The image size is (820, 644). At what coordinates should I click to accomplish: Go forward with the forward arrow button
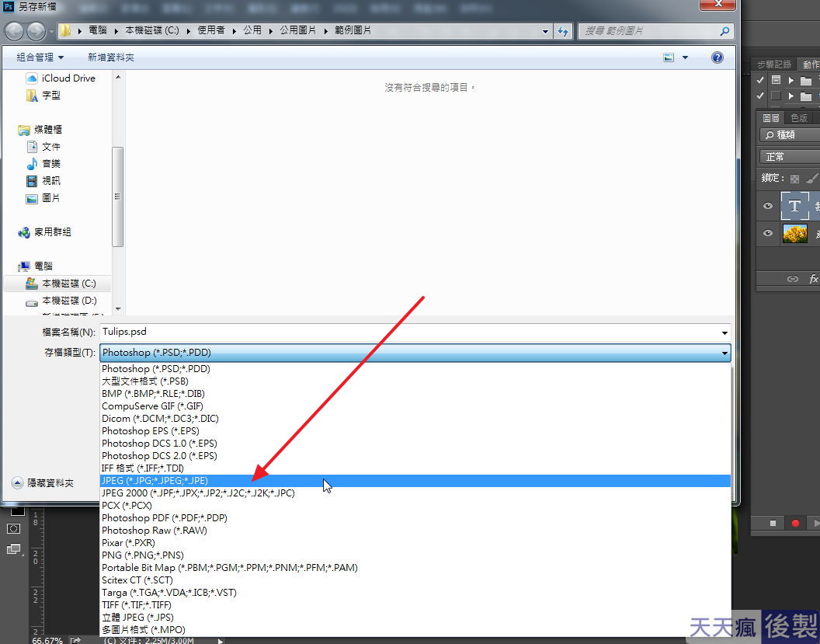point(36,31)
